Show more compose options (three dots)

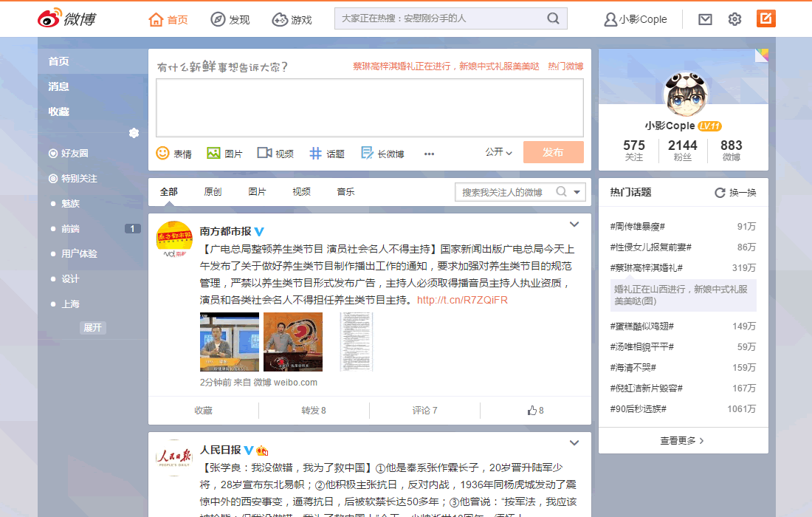click(x=429, y=154)
